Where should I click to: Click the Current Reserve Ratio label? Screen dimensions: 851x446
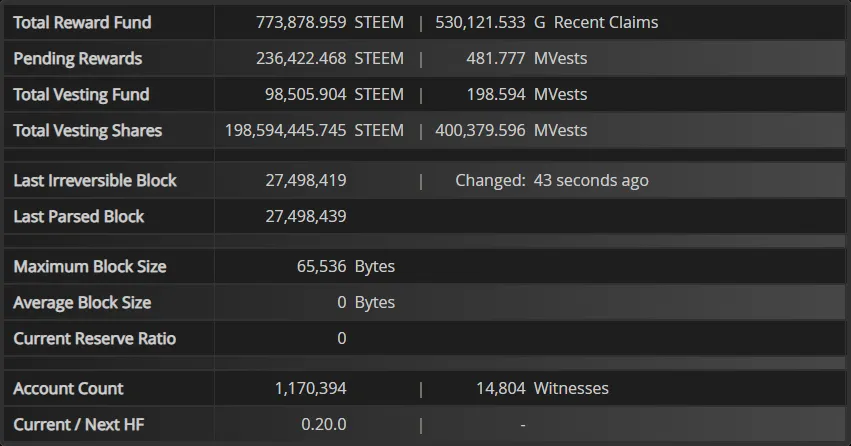click(94, 339)
